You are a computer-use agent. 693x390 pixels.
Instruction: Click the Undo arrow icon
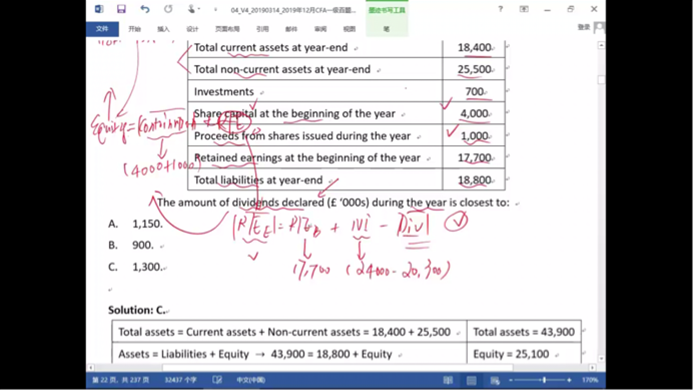click(x=145, y=9)
